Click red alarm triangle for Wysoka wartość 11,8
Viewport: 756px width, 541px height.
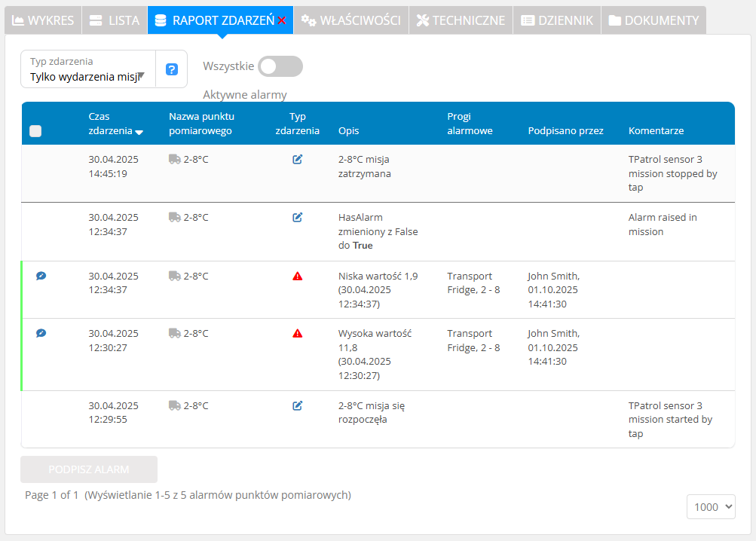point(298,333)
